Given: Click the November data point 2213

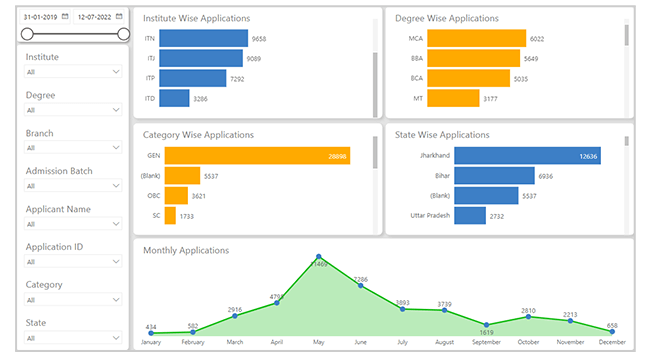Looking at the screenshot, I should click(x=570, y=321).
